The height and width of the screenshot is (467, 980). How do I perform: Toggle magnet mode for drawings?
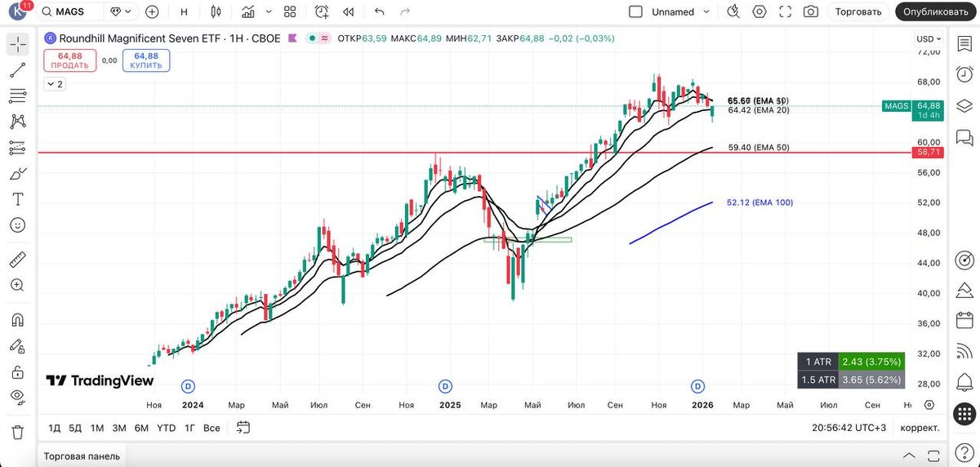[17, 320]
